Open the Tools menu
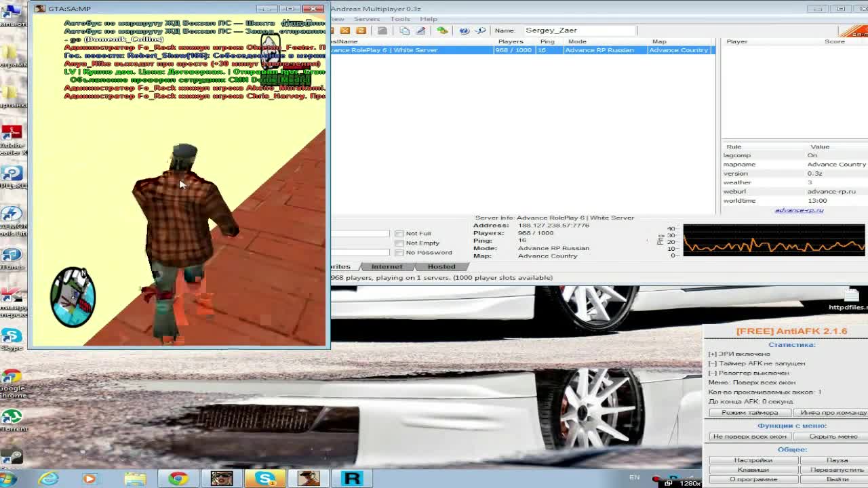The width and height of the screenshot is (868, 488). tap(400, 19)
